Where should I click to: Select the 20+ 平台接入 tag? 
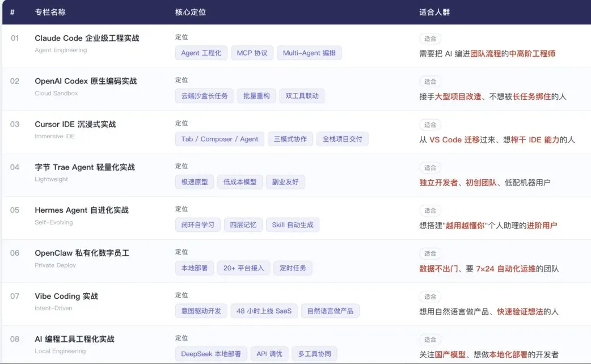tap(243, 268)
